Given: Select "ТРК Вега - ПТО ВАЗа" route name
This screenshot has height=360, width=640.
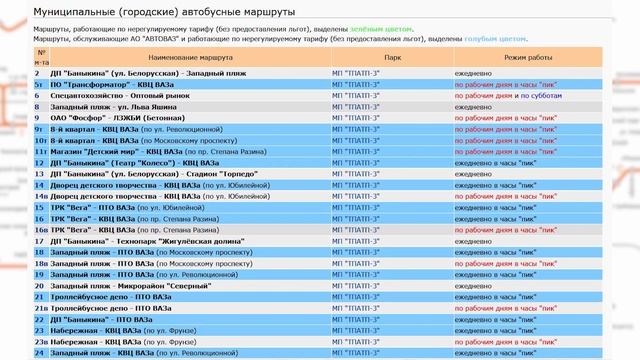Looking at the screenshot, I should pyautogui.click(x=92, y=208).
